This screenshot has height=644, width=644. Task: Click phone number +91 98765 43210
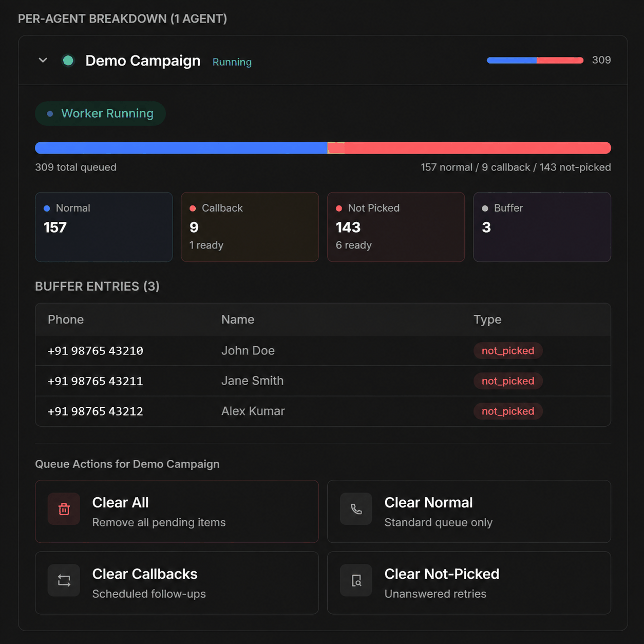(x=96, y=351)
